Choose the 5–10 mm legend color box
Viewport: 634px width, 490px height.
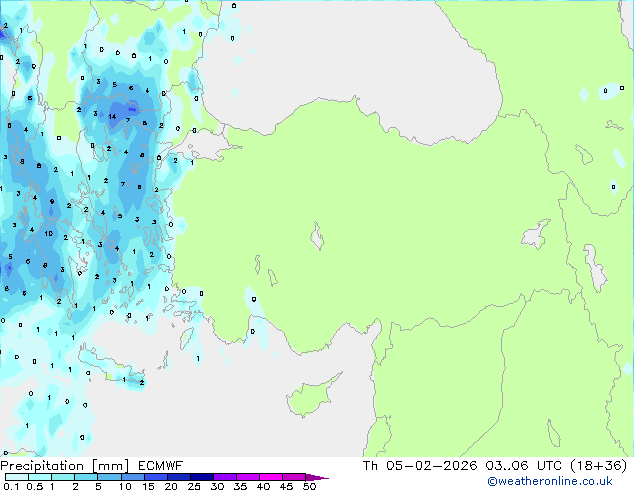(x=109, y=477)
